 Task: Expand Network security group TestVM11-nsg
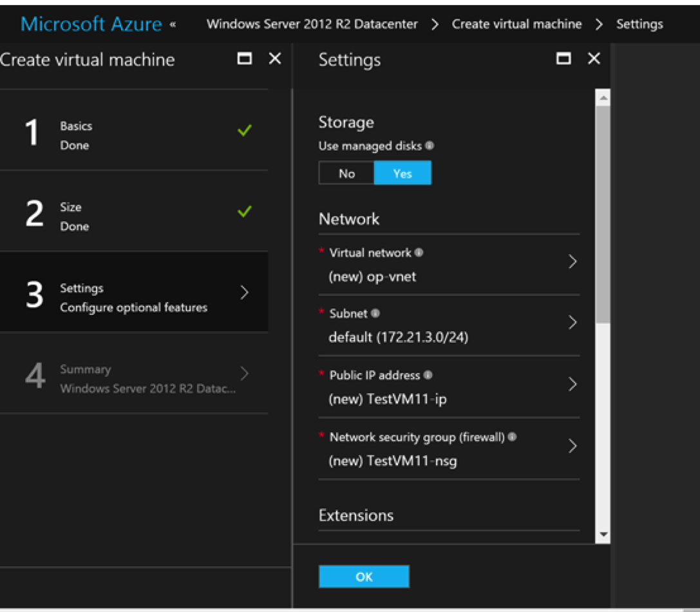click(x=449, y=449)
